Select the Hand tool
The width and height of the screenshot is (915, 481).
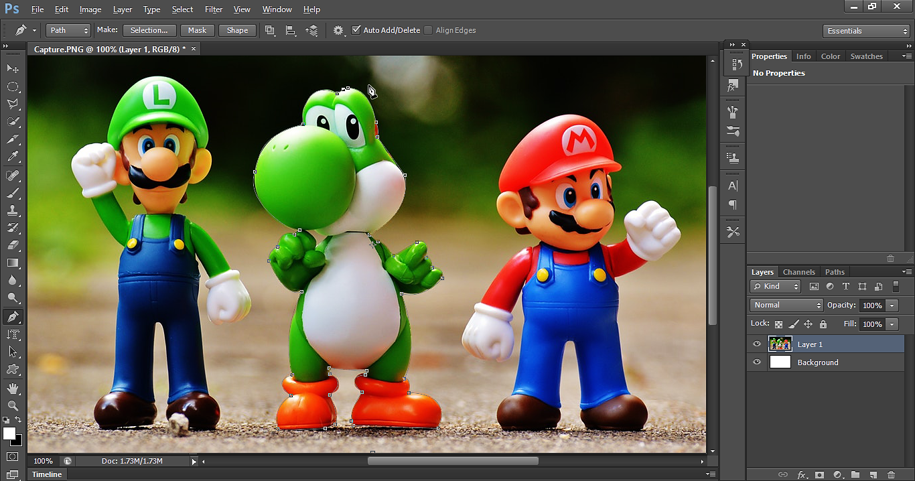[12, 388]
